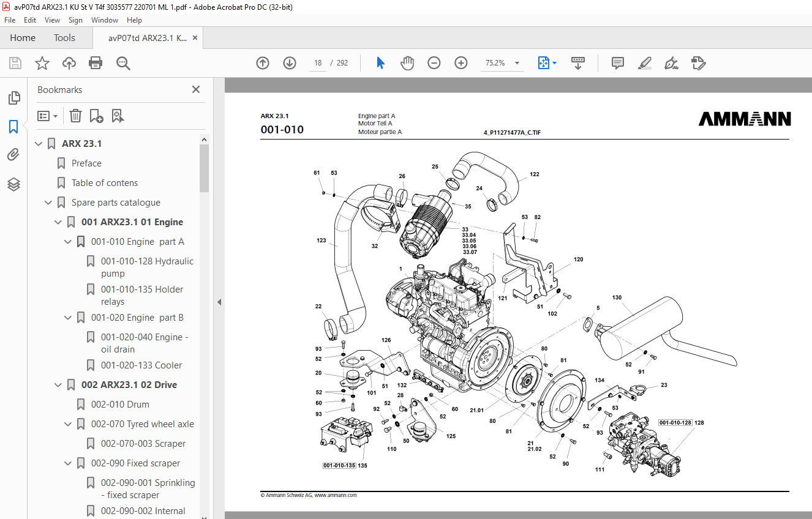Close the Bookmarks panel
This screenshot has width=812, height=519.
coord(196,89)
